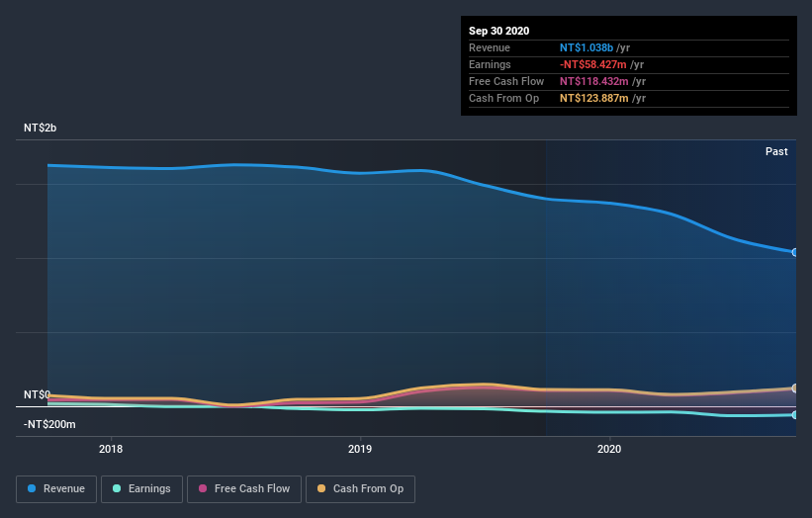Click the Cash From Op label in tooltip
Screen dimensions: 812x518
click(503, 98)
